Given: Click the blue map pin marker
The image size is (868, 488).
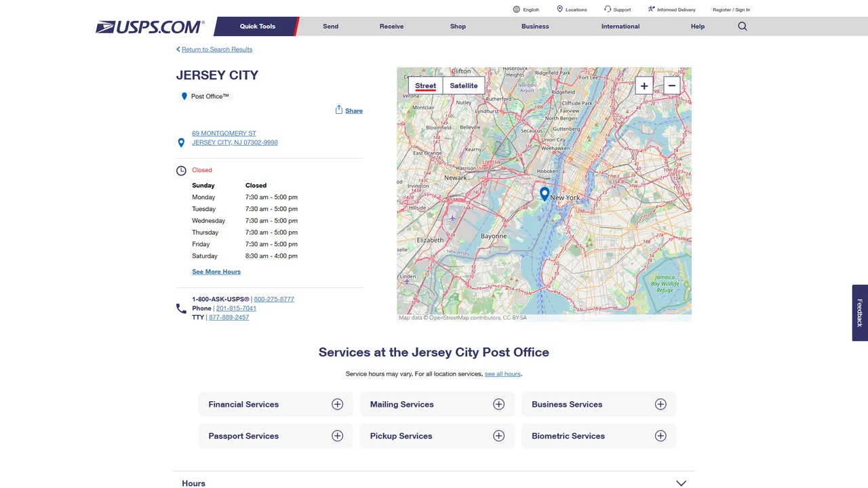Looking at the screenshot, I should click(545, 195).
